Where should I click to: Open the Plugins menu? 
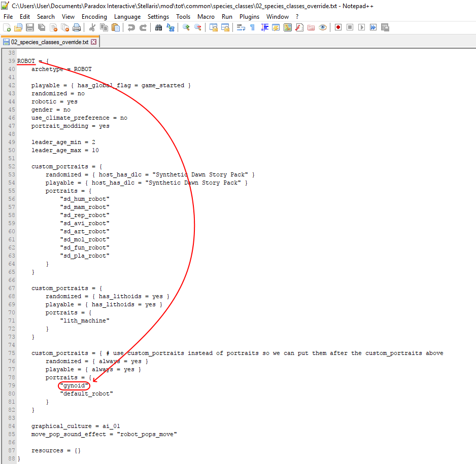tap(249, 17)
